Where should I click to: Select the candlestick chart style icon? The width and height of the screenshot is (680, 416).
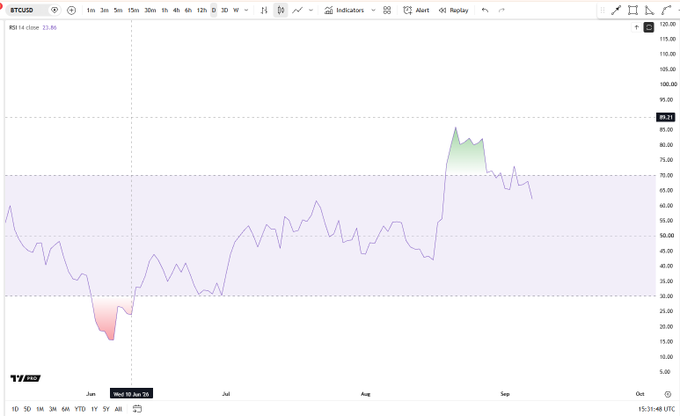point(281,10)
